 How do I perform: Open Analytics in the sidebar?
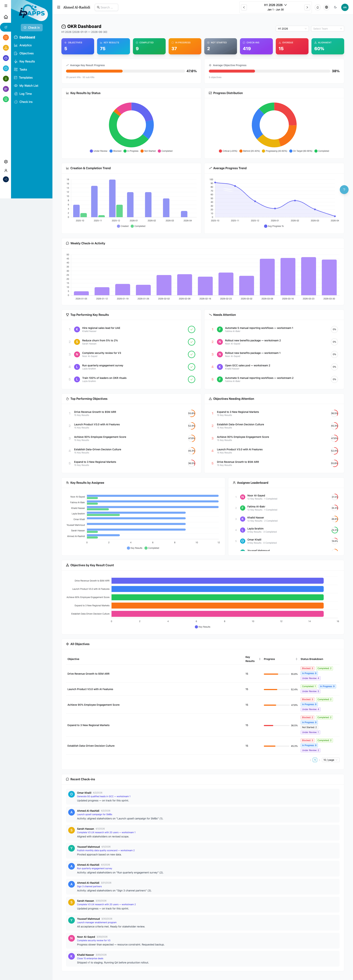pos(26,45)
